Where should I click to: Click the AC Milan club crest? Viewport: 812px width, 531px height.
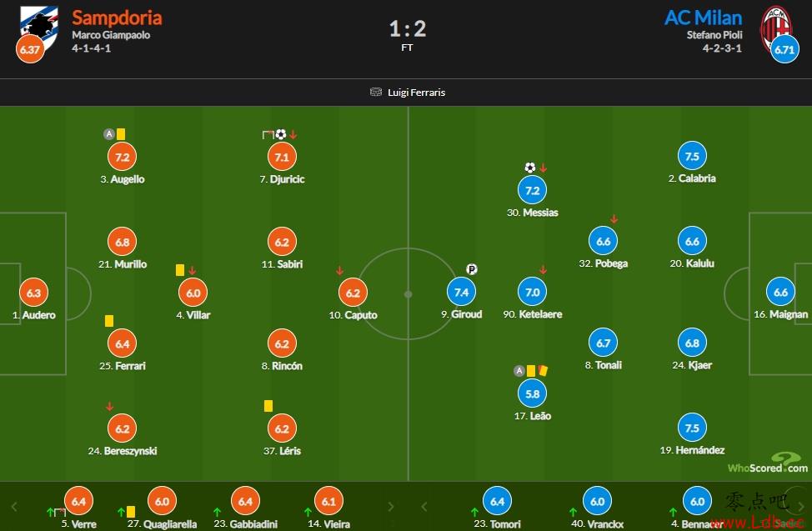[776, 27]
